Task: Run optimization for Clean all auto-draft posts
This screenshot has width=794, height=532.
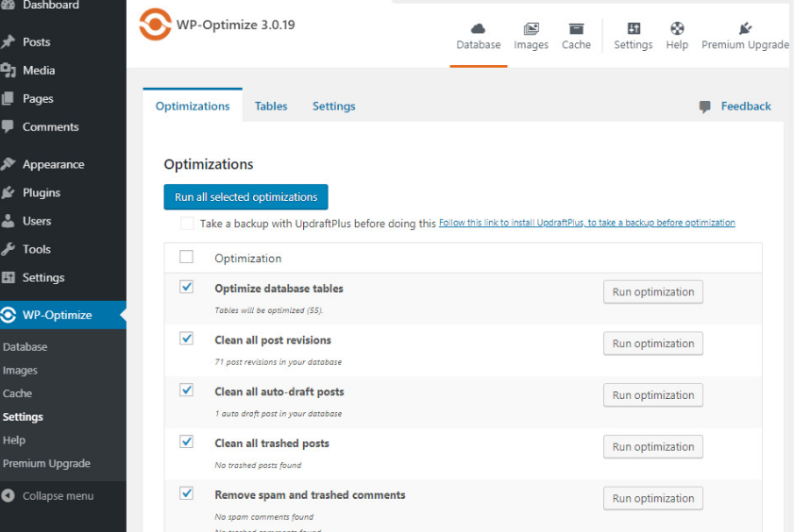Action: click(x=652, y=395)
